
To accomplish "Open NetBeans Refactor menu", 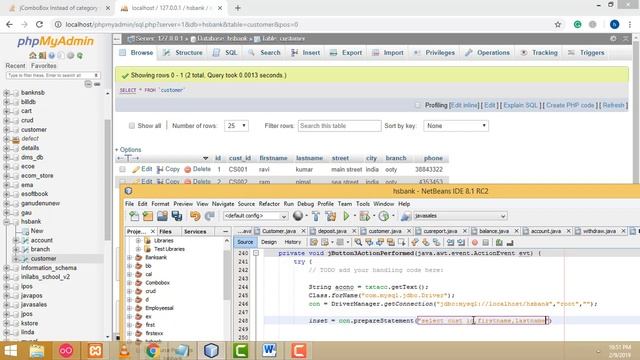I will [269, 204].
